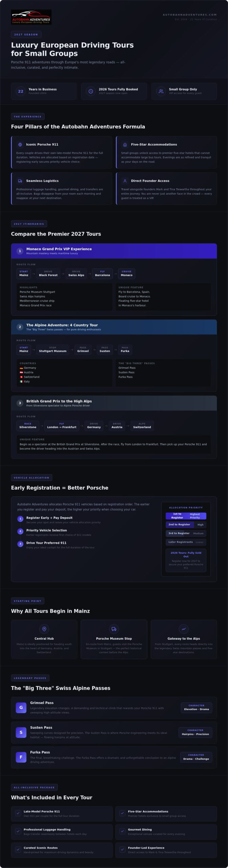Screen dimensions: 228x868
Task: Open the British Grand Prix to High Alps header
Action: pos(114,403)
